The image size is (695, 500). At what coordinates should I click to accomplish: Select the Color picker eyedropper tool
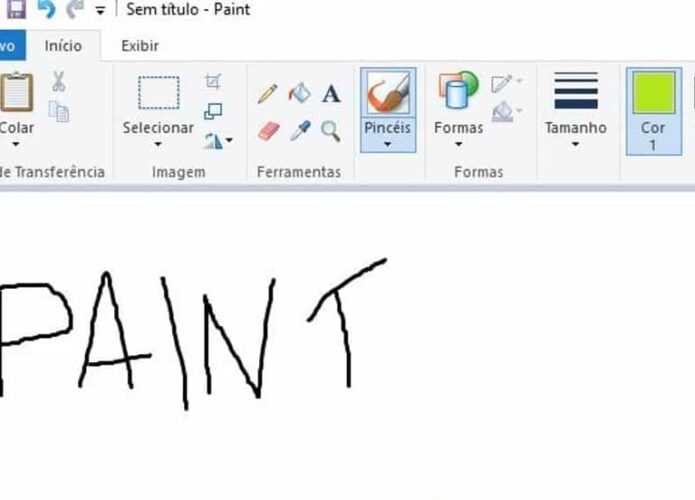click(301, 131)
